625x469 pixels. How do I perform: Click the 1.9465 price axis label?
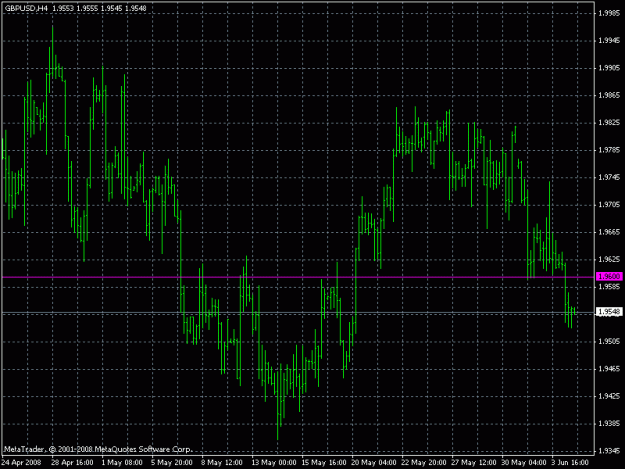point(609,369)
